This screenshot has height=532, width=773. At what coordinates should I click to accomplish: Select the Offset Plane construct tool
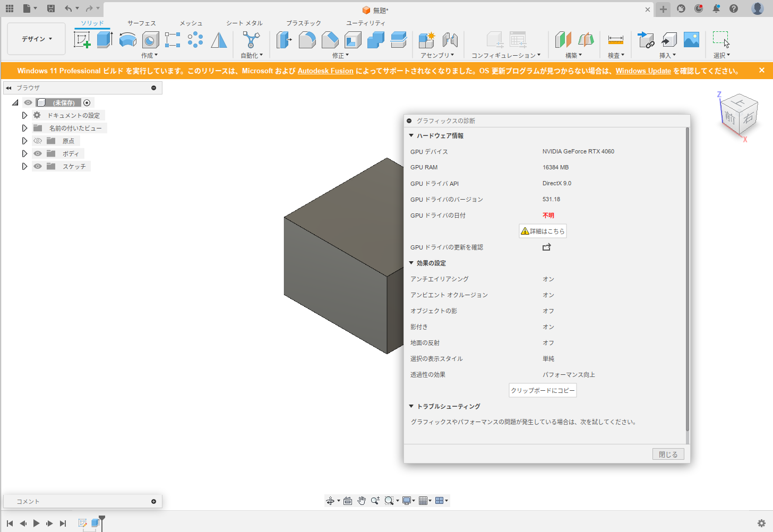(x=563, y=40)
